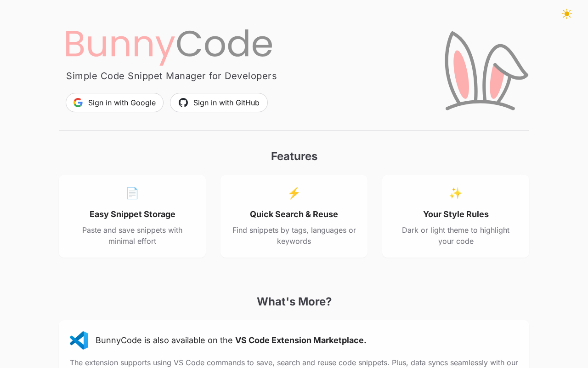This screenshot has height=368, width=588.
Task: Open the Easy Snippet Storage card
Action: click(x=132, y=216)
